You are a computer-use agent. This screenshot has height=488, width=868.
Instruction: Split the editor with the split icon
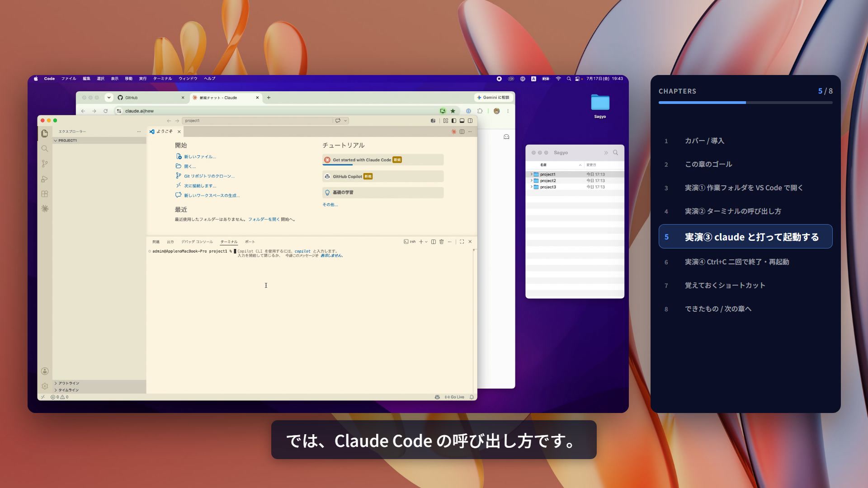click(462, 131)
